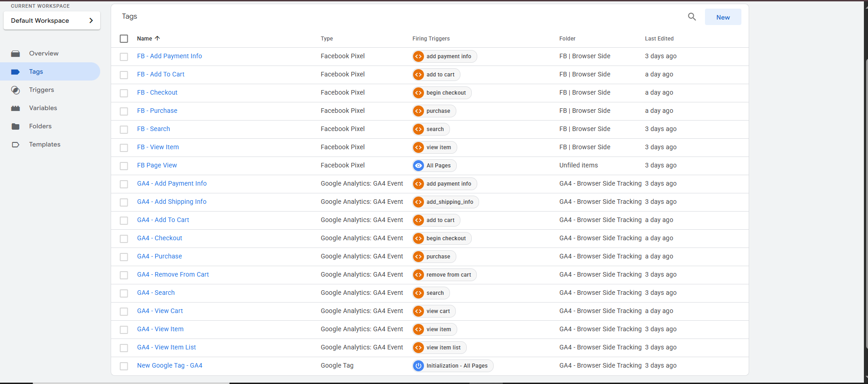Tick the select-all checkbox in table header
This screenshot has width=868, height=384.
pos(124,39)
